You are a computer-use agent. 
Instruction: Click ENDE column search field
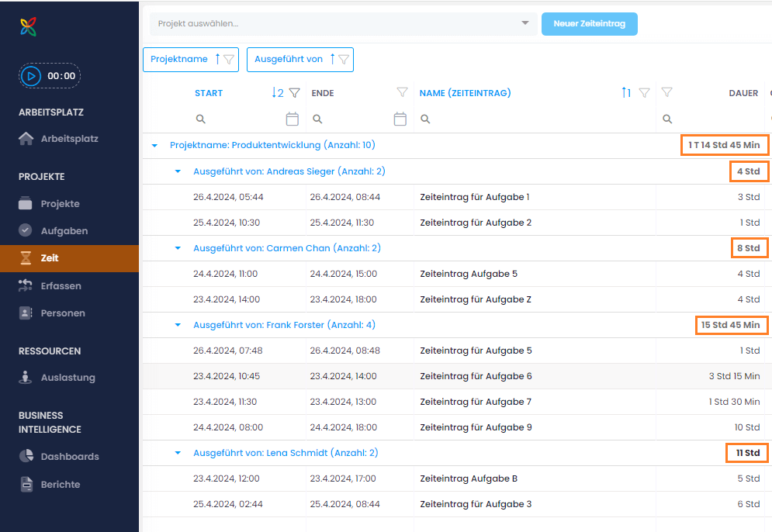coord(351,119)
